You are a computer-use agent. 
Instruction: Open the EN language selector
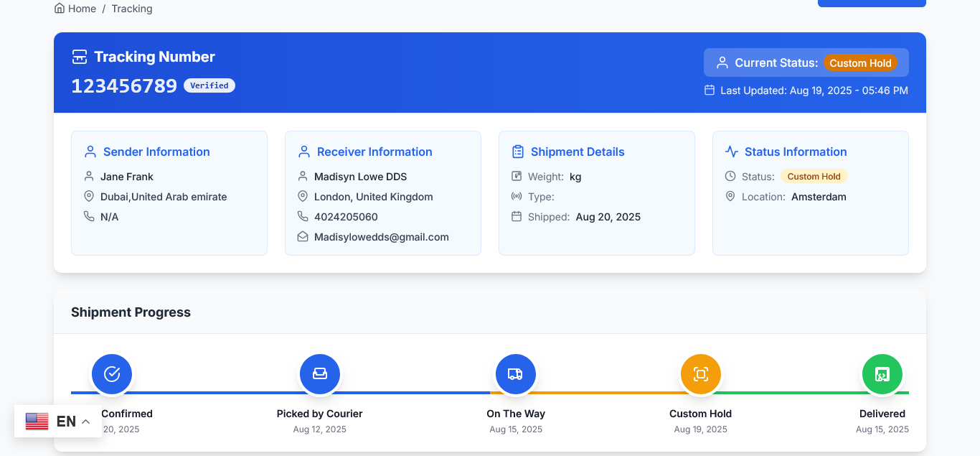click(66, 422)
